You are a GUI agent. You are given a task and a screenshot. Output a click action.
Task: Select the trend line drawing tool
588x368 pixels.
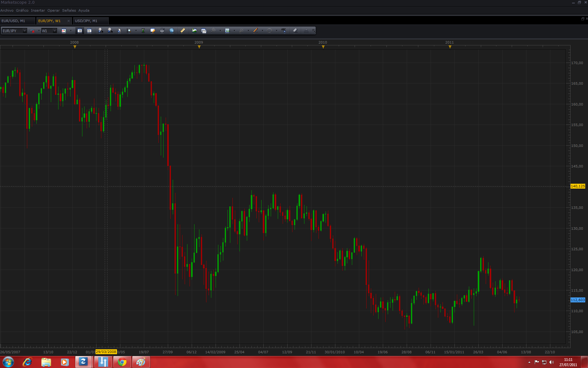(255, 30)
